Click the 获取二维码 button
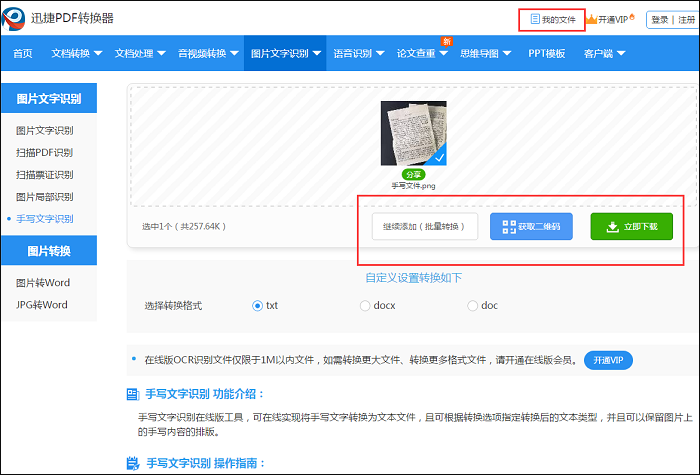This screenshot has height=475, width=700. click(x=531, y=226)
